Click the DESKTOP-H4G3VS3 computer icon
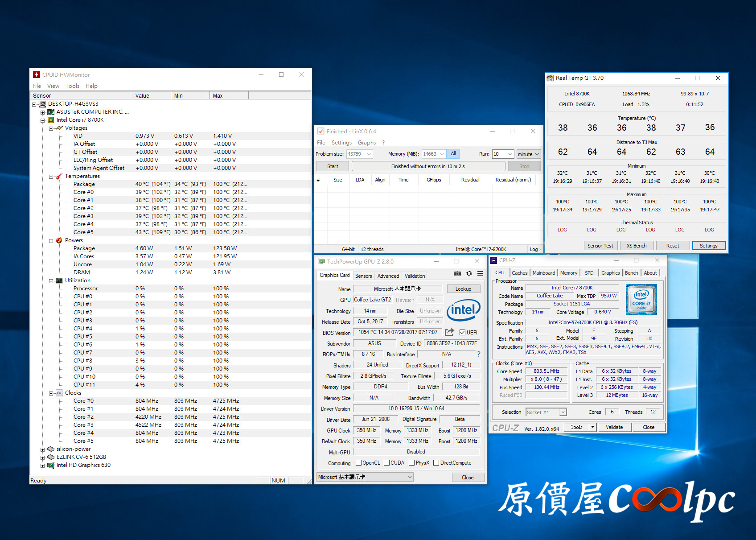The height and width of the screenshot is (540, 756). click(43, 104)
